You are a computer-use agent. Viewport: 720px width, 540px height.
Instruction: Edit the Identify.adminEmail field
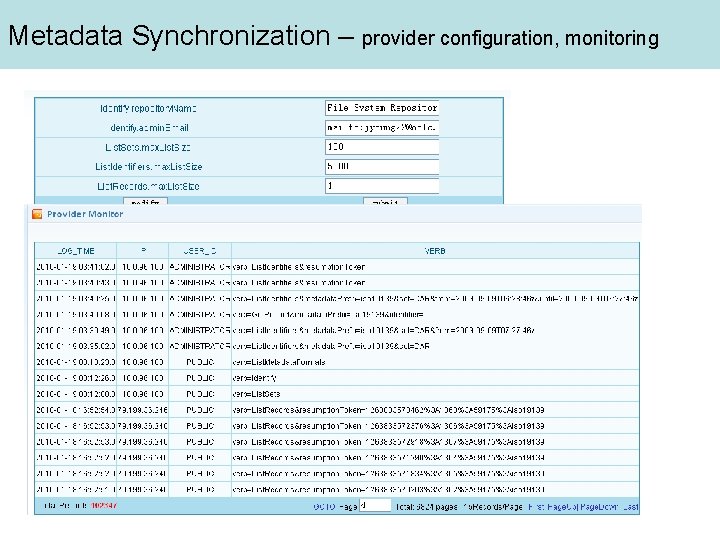point(382,127)
